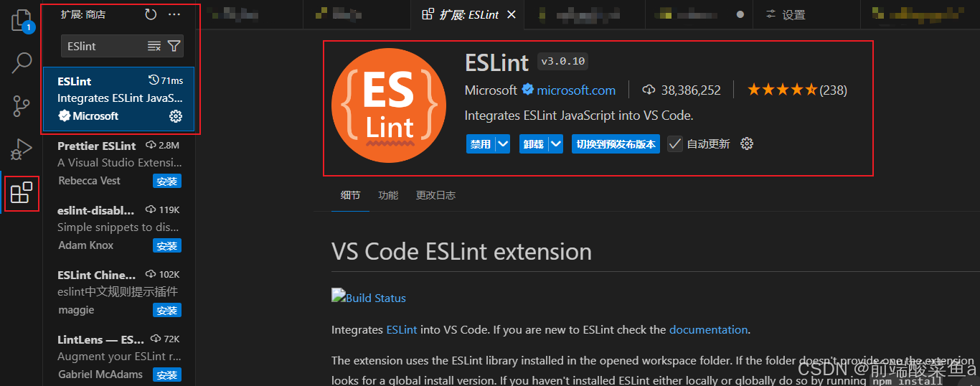
Task: Click the Uninstall (卸载) button
Action: (x=534, y=143)
